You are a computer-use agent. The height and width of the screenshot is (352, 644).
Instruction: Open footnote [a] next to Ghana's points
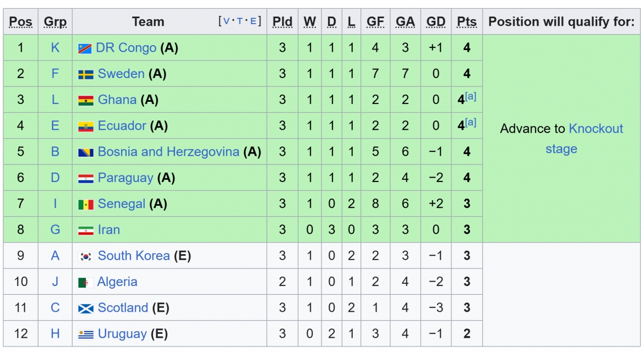pos(471,96)
